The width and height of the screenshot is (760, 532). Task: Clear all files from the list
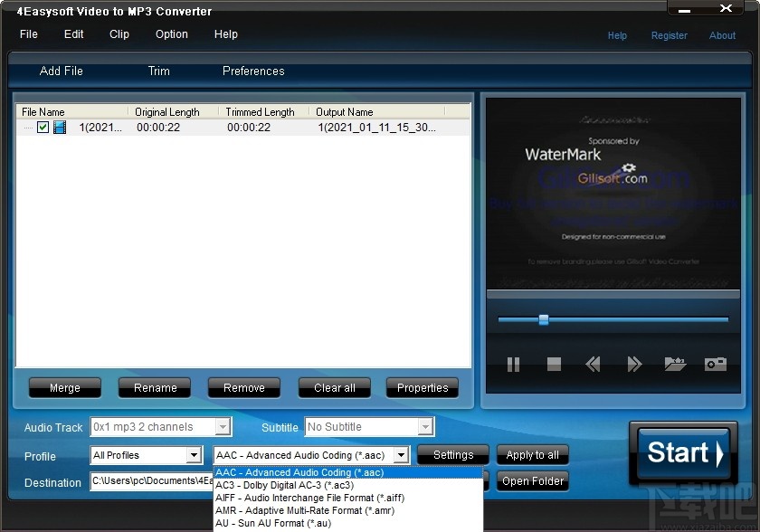[x=334, y=387]
